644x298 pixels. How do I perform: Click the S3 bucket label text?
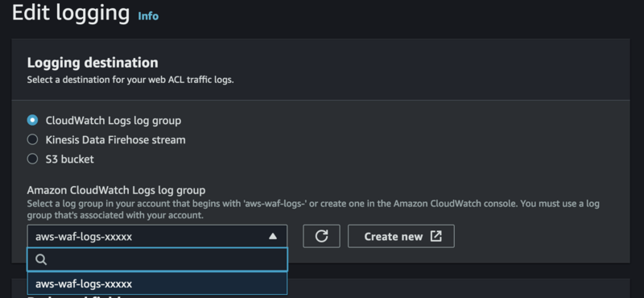[69, 159]
